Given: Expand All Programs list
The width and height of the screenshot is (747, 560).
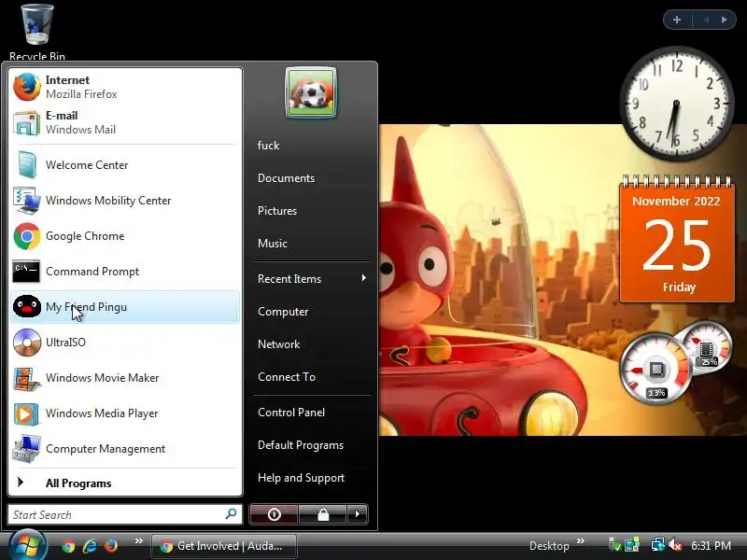Looking at the screenshot, I should [x=125, y=483].
